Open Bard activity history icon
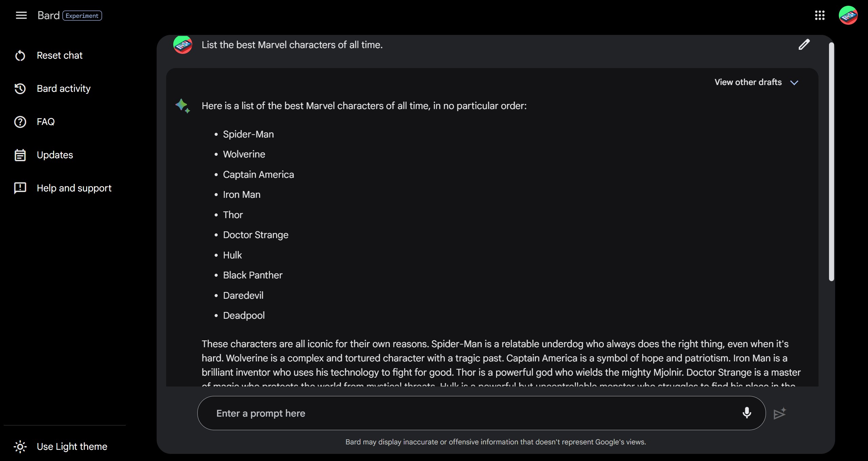The height and width of the screenshot is (461, 868). 20,89
